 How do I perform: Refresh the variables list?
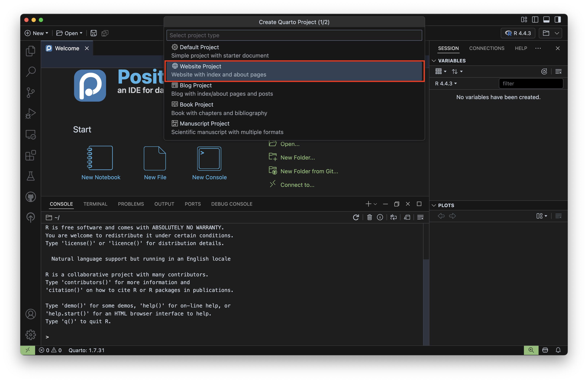[x=544, y=71]
